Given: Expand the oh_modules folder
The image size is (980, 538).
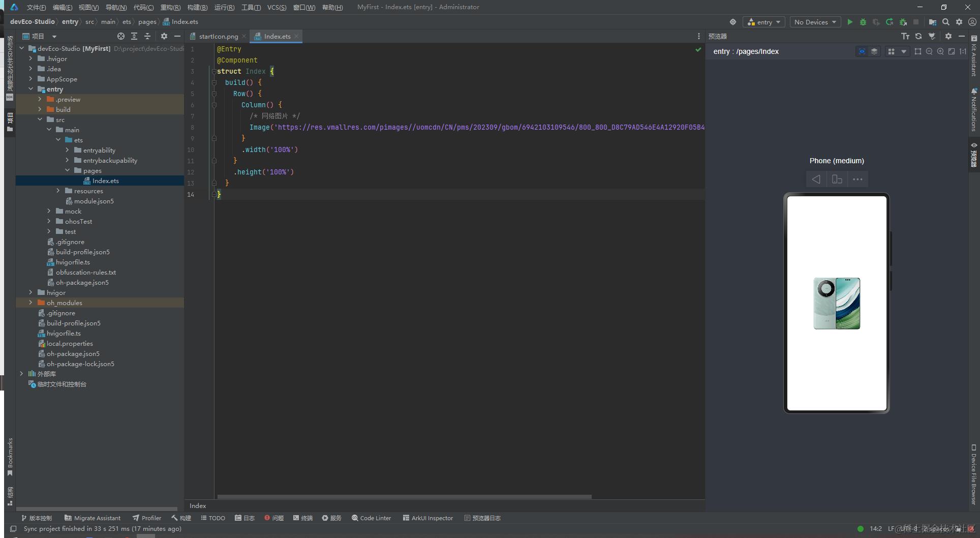Looking at the screenshot, I should [31, 303].
